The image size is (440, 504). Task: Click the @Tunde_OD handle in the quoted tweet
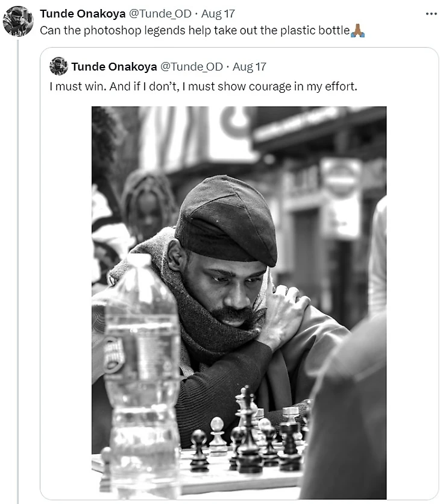point(191,66)
